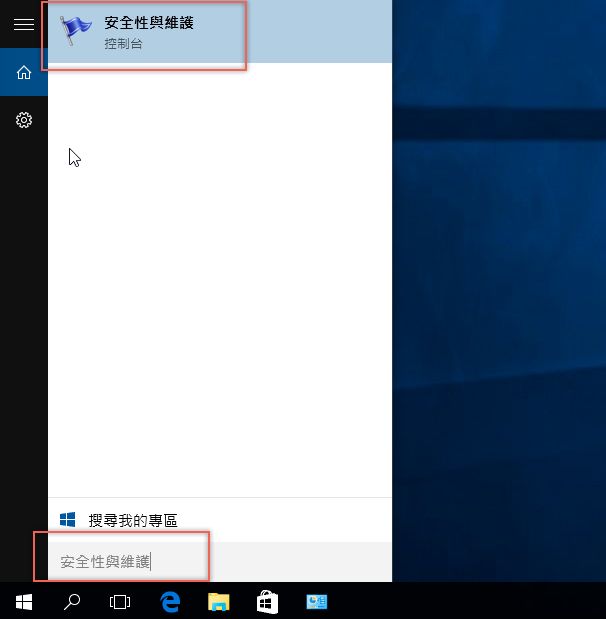Screen dimensions: 606x619
Task: Click the desktop background to dismiss search
Action: 500,300
